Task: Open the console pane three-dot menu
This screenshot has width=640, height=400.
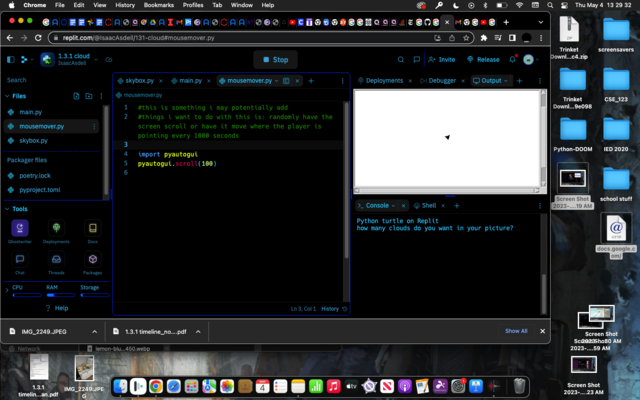Action: coord(540,206)
